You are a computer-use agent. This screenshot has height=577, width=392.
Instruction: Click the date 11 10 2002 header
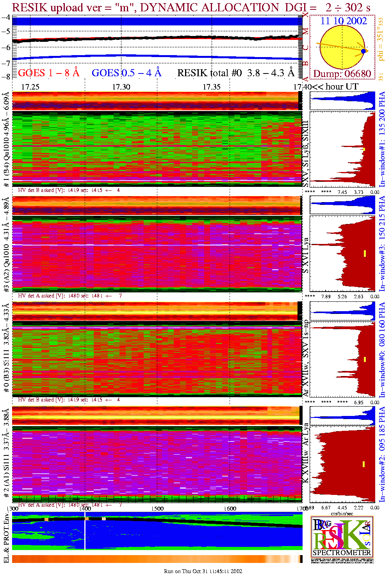344,21
